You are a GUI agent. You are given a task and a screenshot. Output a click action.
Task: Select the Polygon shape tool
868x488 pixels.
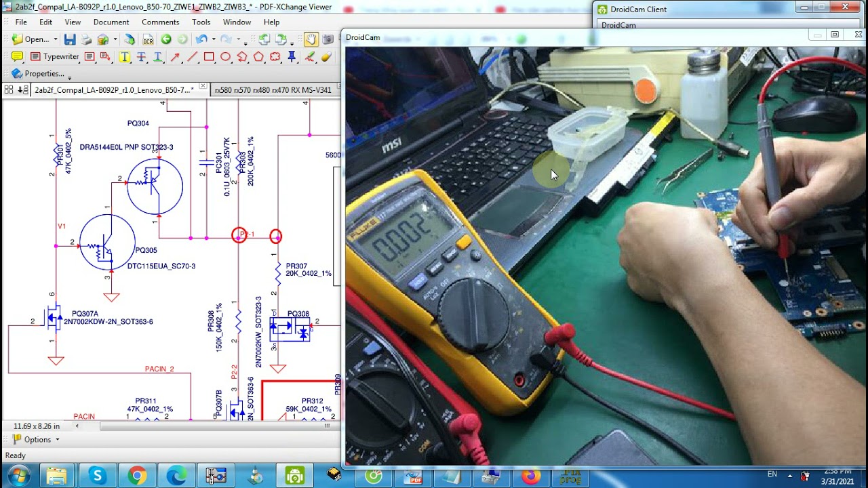[258, 56]
